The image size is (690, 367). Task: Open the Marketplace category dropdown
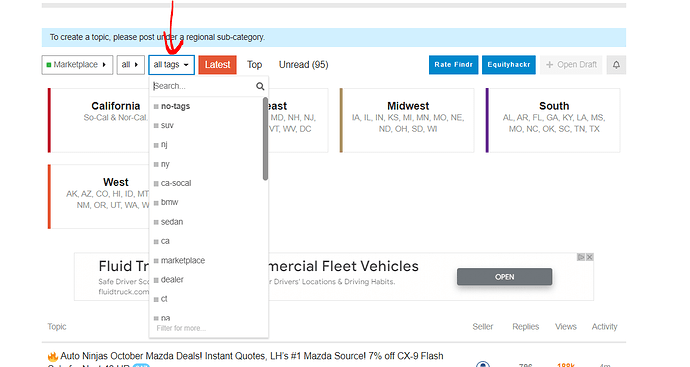[x=77, y=65]
